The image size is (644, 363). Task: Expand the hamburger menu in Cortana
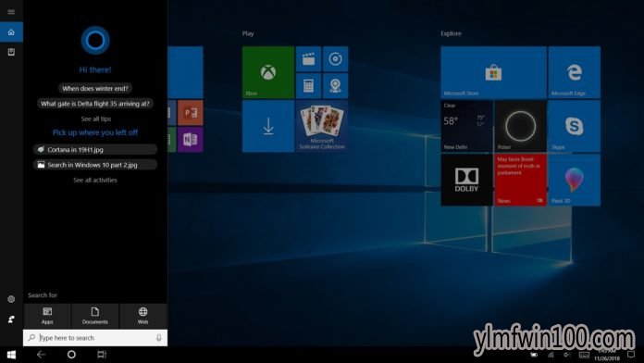coord(11,12)
